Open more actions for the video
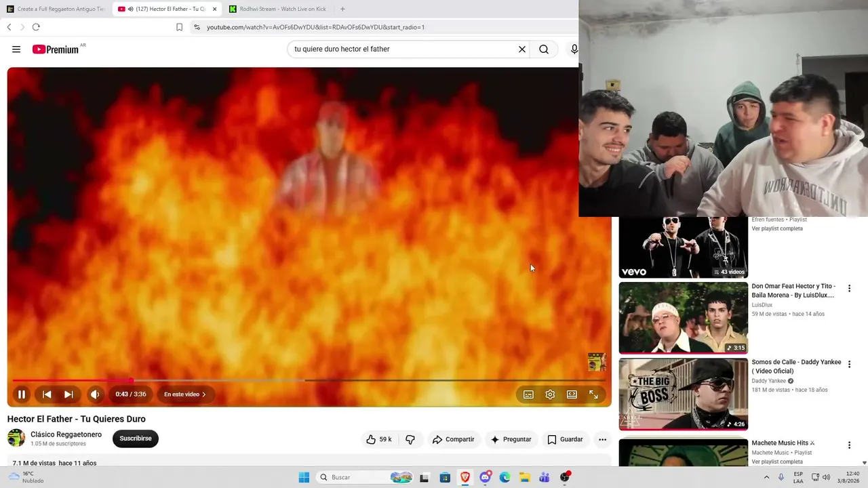Image resolution: width=868 pixels, height=488 pixels. pos(602,439)
